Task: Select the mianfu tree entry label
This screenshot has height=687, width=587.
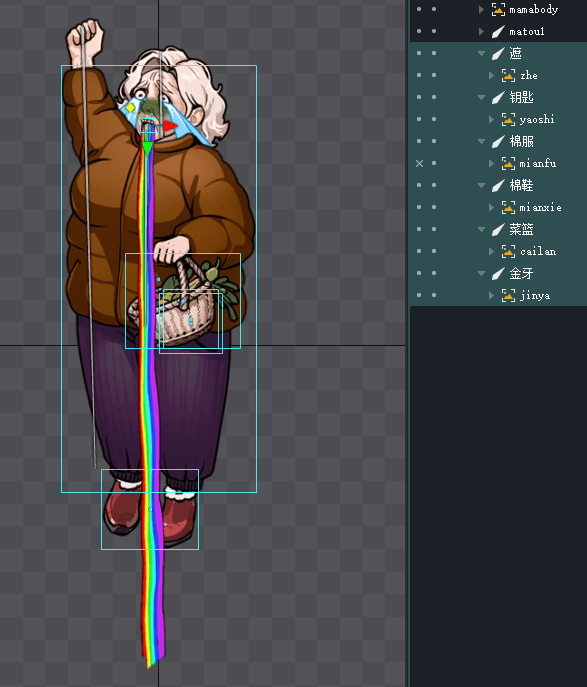Action: pyautogui.click(x=537, y=163)
